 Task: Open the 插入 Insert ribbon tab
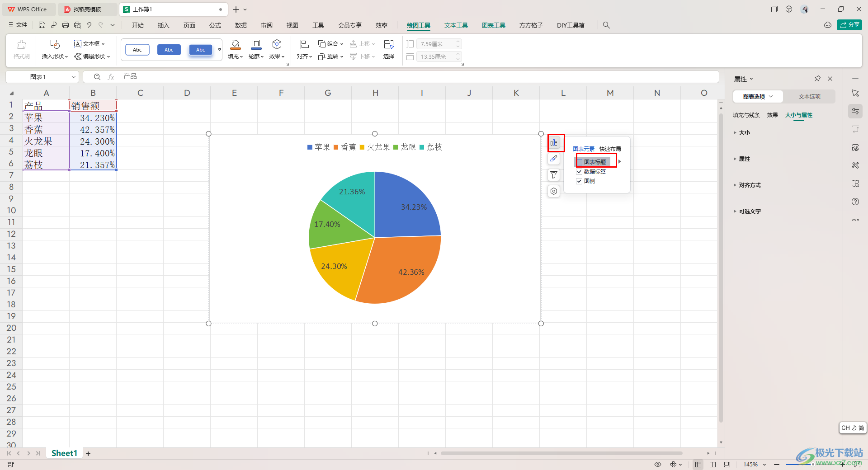pos(163,25)
